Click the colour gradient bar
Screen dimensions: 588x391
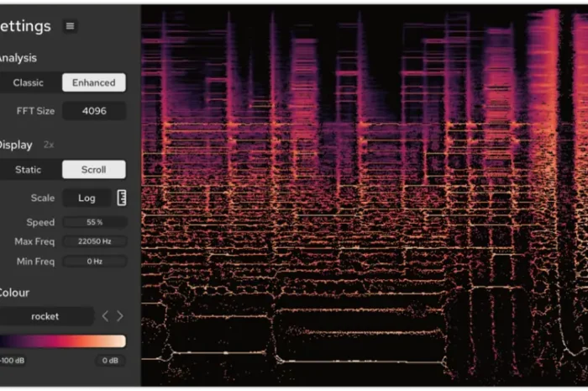[x=62, y=341]
